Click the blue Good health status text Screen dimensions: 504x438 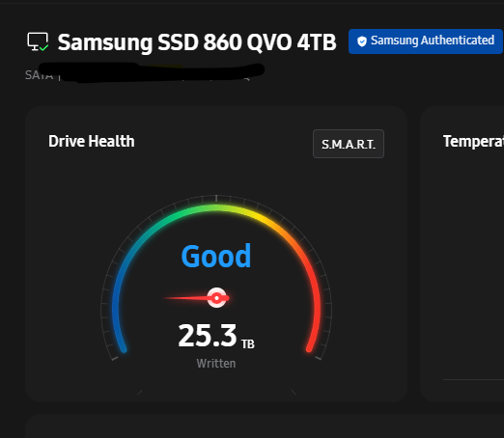[x=216, y=256]
